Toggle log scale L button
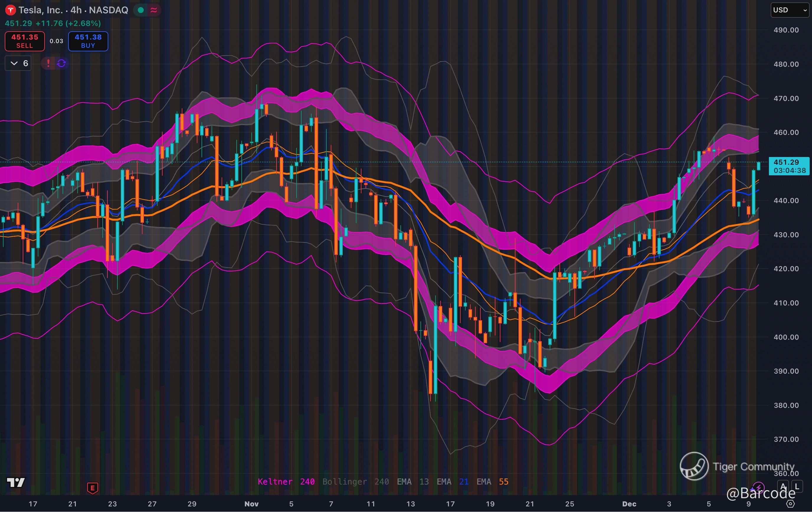The image size is (812, 512). click(797, 487)
